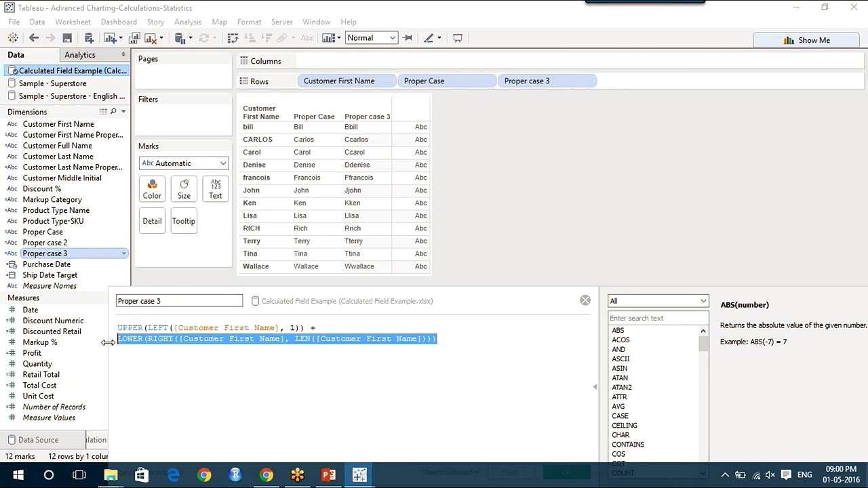Open RStudio from the taskbar
Image resolution: width=868 pixels, height=488 pixels.
(235, 475)
